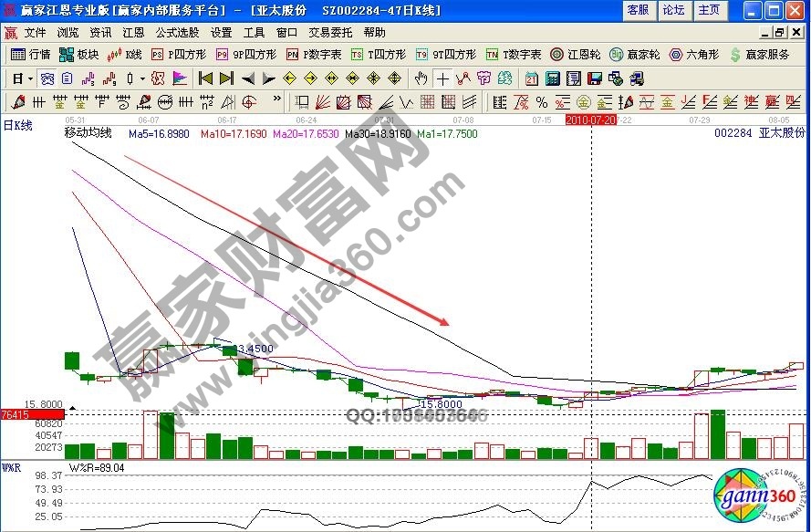This screenshot has height=532, width=811.
Task: Click the highlighted 2010-07-20 date marker
Action: pos(589,120)
